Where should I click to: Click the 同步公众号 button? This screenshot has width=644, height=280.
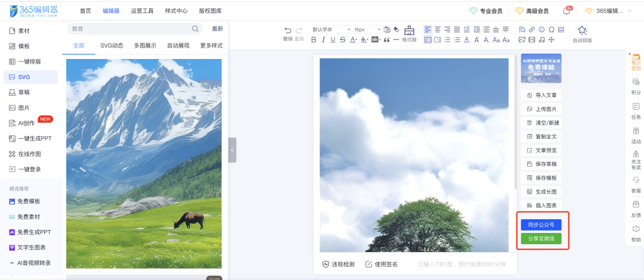point(541,225)
